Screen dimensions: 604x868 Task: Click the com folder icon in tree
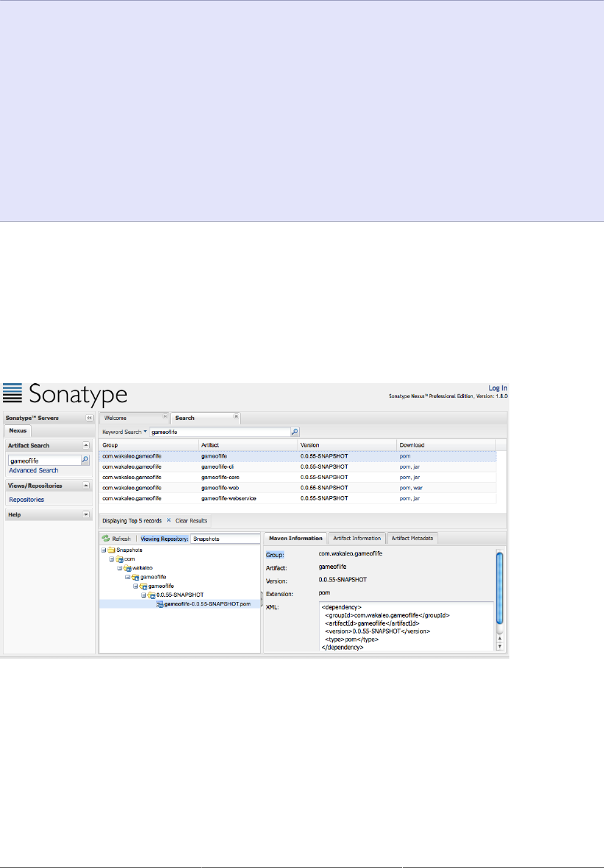(x=119, y=559)
